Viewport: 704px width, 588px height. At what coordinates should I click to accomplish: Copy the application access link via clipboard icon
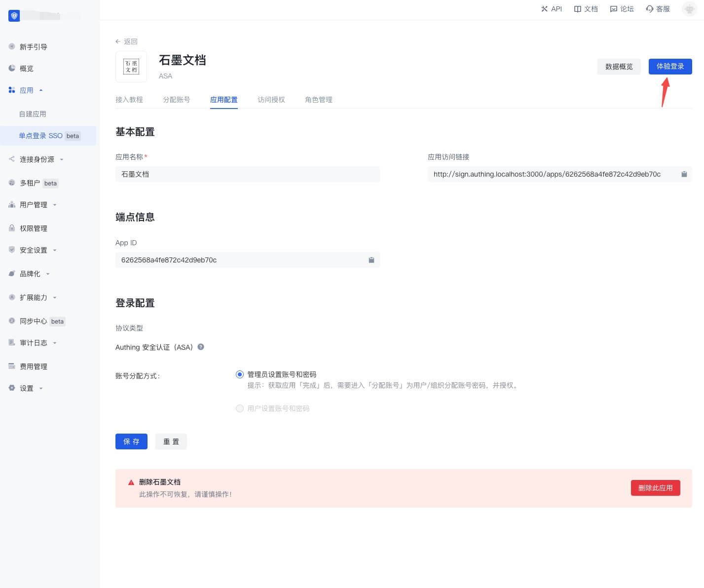pos(684,174)
